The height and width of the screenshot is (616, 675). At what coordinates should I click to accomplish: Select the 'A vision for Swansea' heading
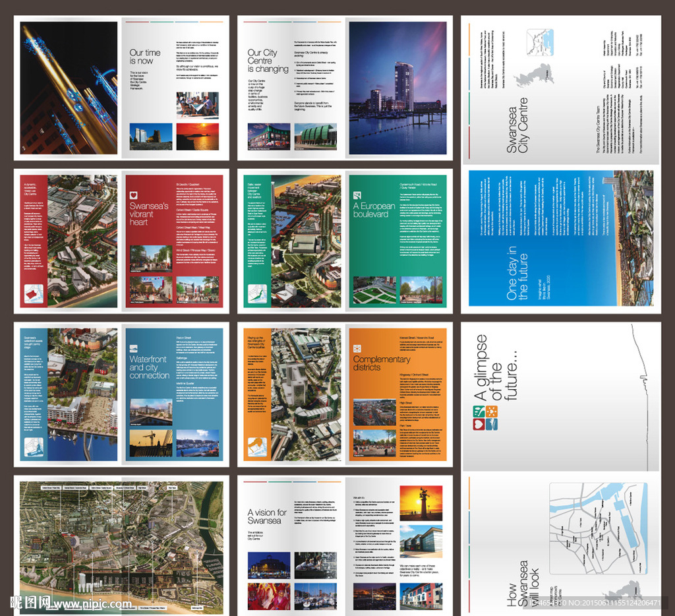[x=267, y=516]
